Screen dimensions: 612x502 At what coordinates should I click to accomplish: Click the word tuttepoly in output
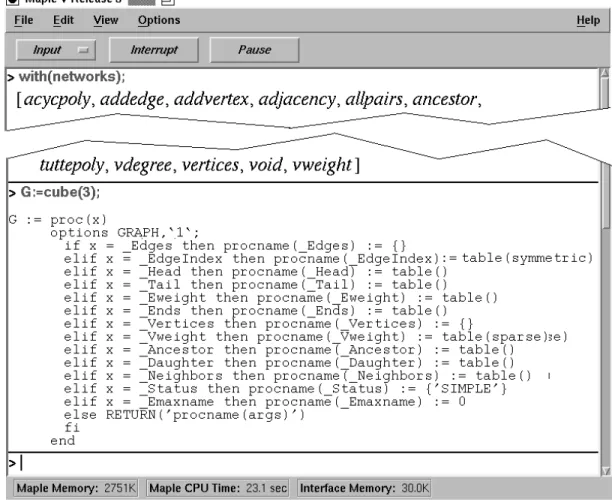coord(72,165)
